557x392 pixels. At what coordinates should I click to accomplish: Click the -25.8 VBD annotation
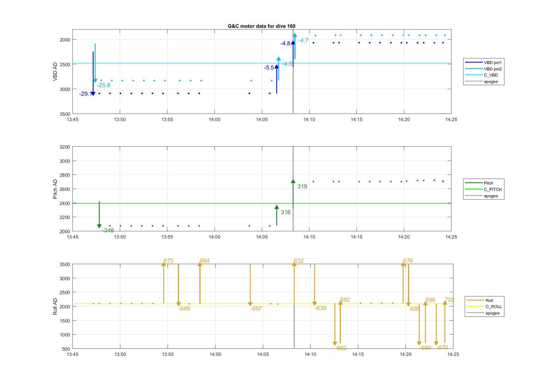click(x=103, y=85)
